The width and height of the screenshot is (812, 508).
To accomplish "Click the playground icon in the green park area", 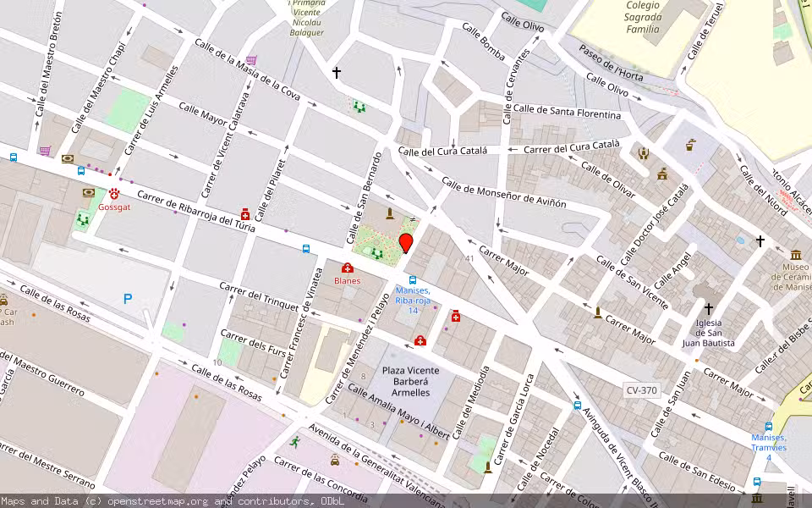I will click(376, 253).
